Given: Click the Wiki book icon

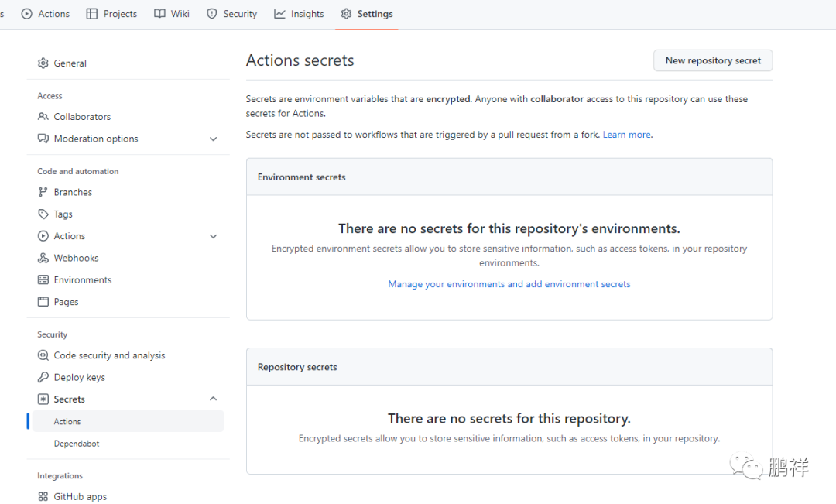Looking at the screenshot, I should tap(159, 14).
